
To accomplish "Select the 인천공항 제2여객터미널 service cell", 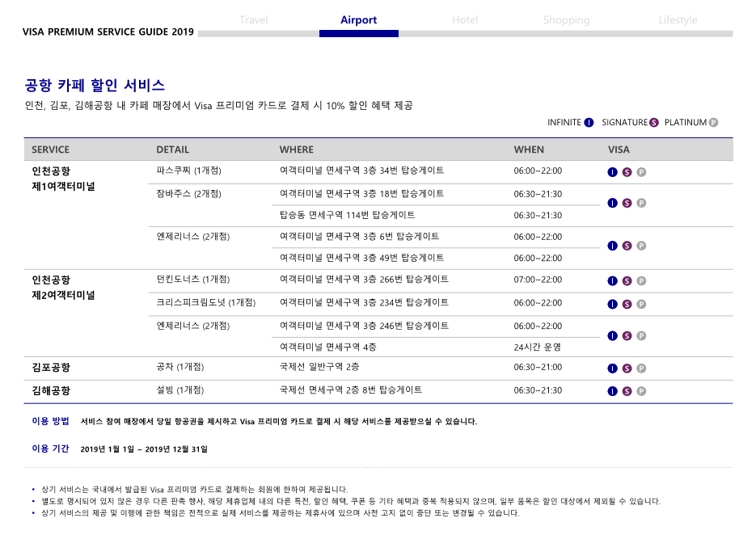I will click(63, 288).
